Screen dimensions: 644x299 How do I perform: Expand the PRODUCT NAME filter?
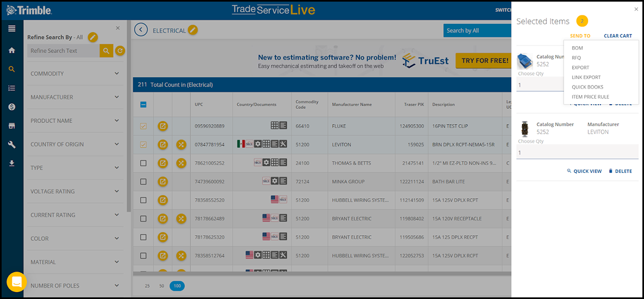pos(75,121)
